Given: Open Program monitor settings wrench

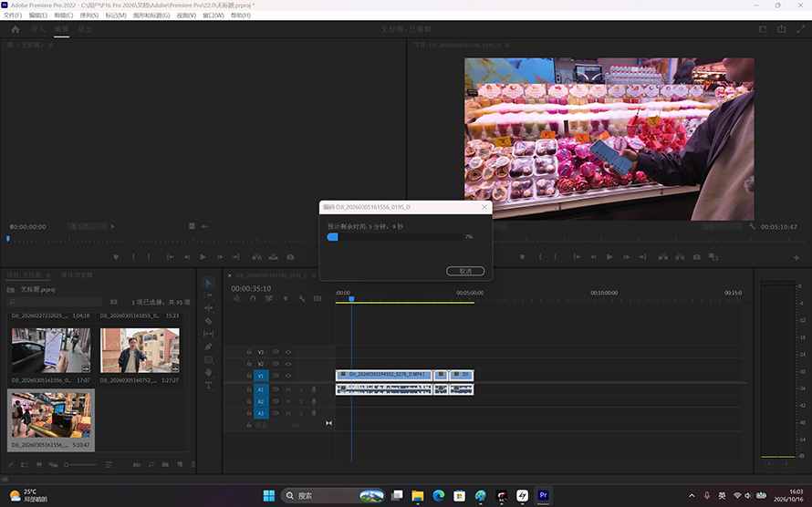Looking at the screenshot, I should [752, 226].
